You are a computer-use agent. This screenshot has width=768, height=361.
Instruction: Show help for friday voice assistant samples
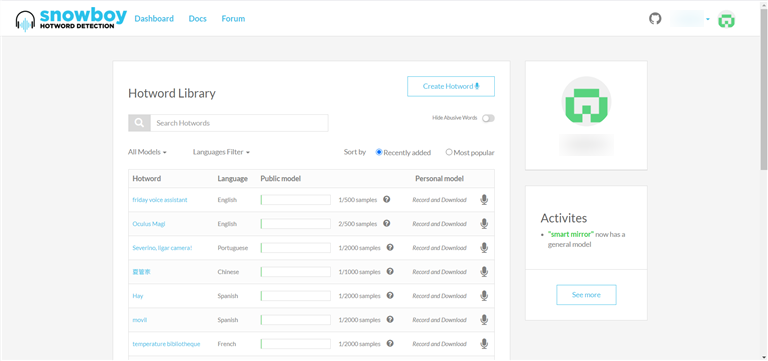[x=386, y=199]
